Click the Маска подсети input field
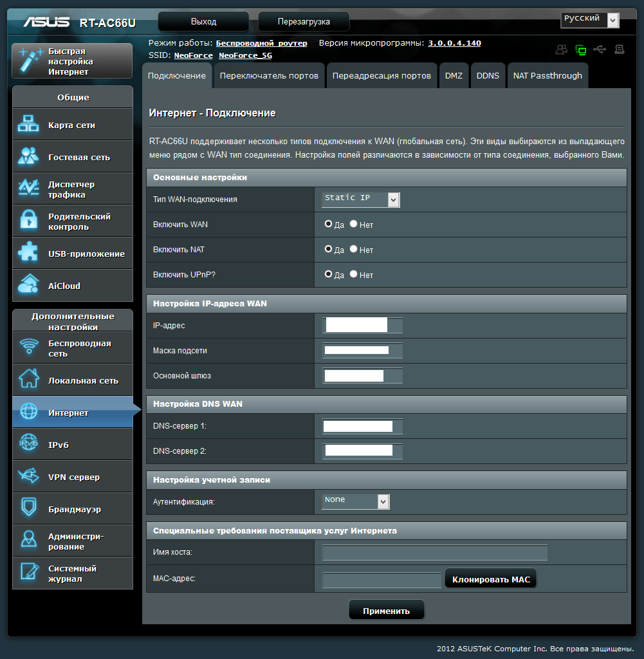This screenshot has width=644, height=659. pyautogui.click(x=363, y=350)
